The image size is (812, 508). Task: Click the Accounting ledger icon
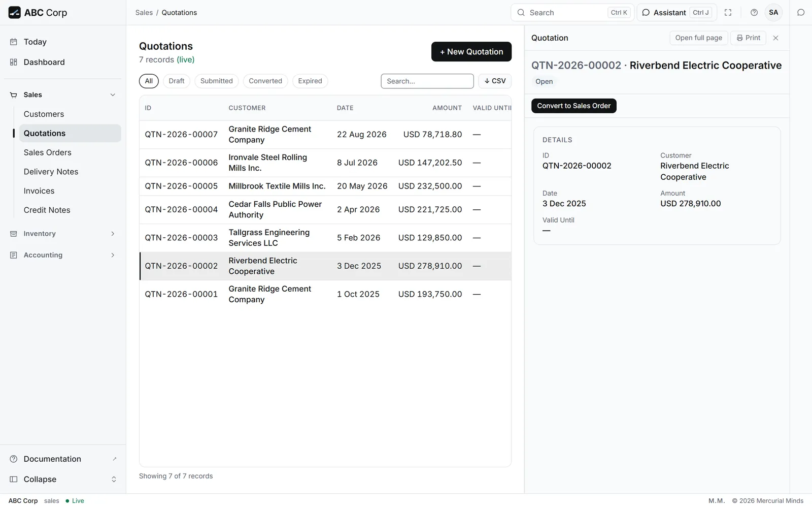click(x=14, y=255)
